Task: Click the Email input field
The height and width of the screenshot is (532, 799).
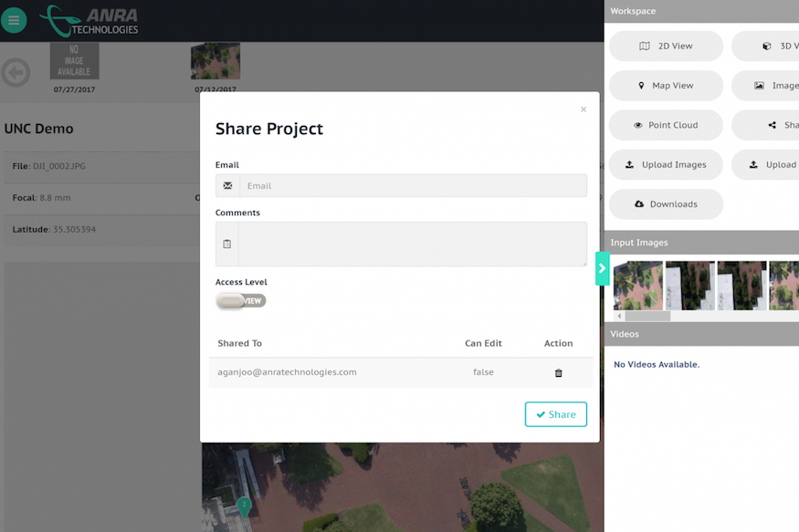Action: coord(413,186)
